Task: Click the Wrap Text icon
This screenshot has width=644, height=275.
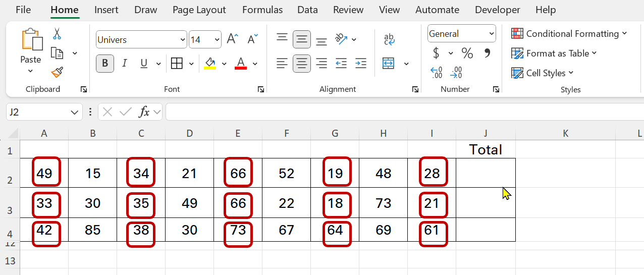Action: (389, 39)
